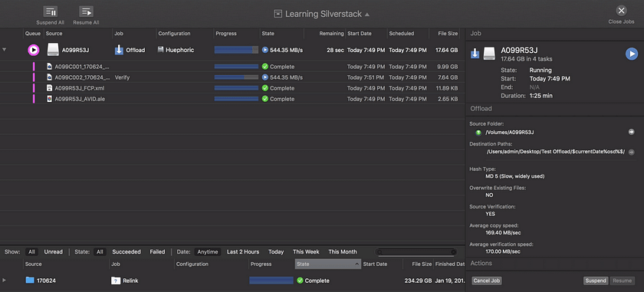Click the blue play button in the Job detail panel

[631, 54]
